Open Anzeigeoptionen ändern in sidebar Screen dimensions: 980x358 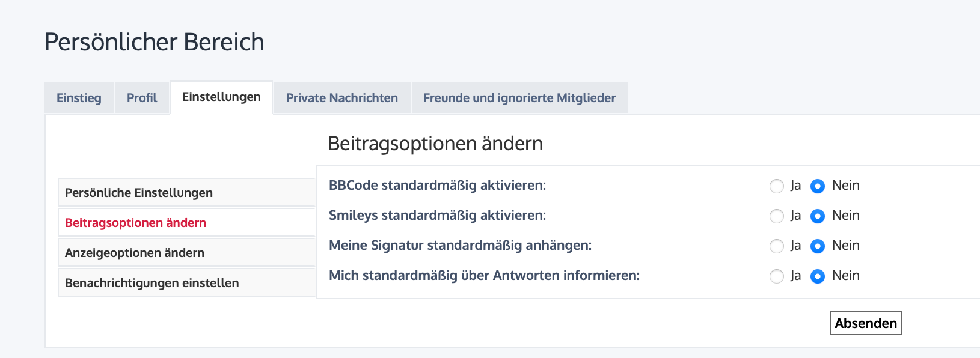point(135,253)
